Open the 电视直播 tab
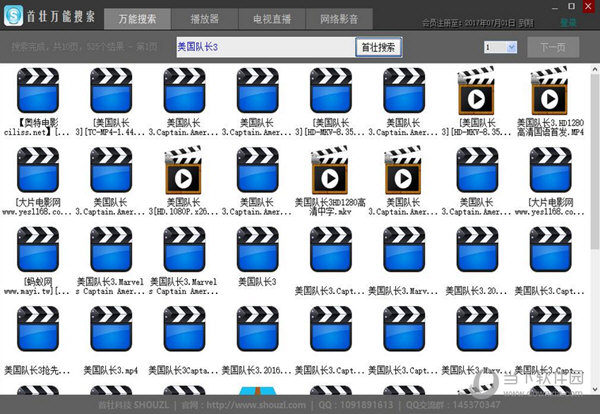Image resolution: width=600 pixels, height=414 pixels. pyautogui.click(x=272, y=19)
